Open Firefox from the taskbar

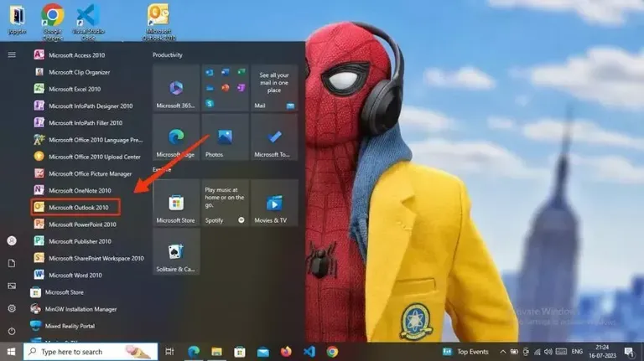point(286,352)
